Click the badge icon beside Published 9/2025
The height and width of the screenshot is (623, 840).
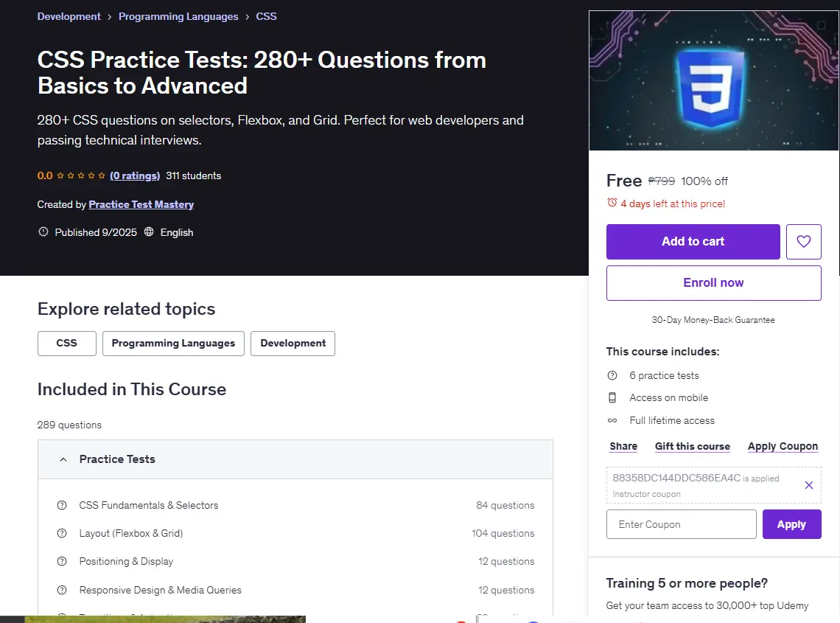point(43,232)
